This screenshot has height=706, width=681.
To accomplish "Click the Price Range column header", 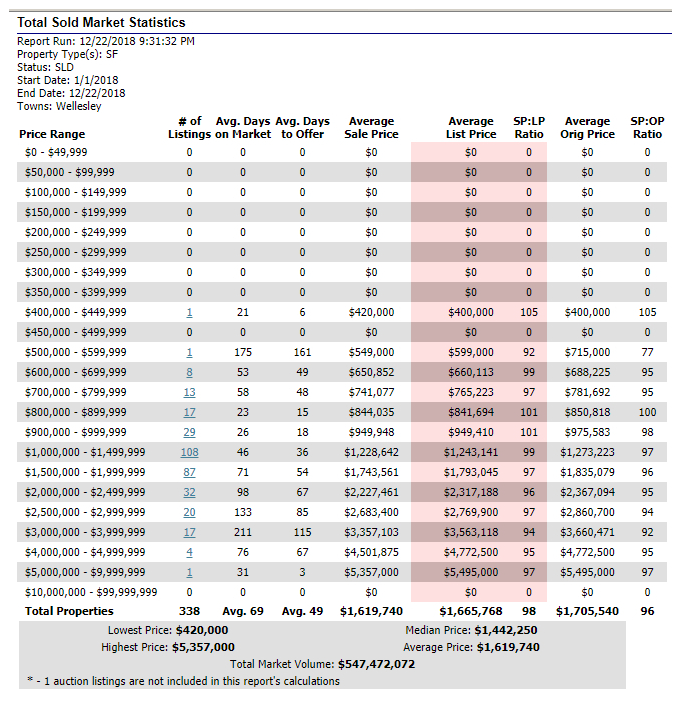I will click(52, 134).
